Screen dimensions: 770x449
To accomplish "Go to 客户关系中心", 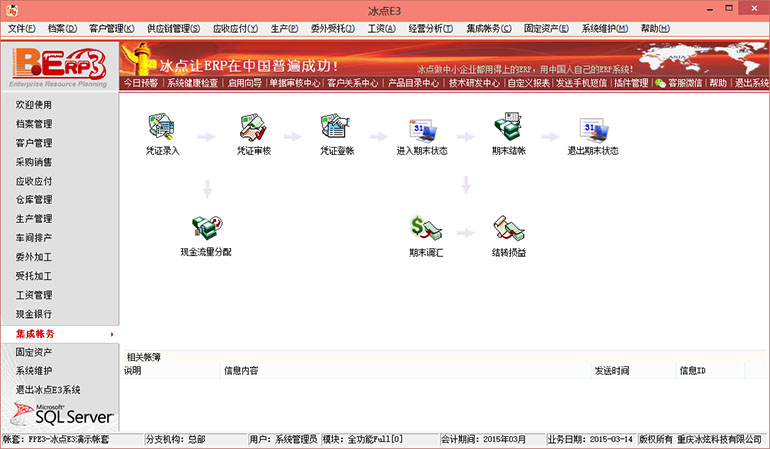I will [353, 83].
